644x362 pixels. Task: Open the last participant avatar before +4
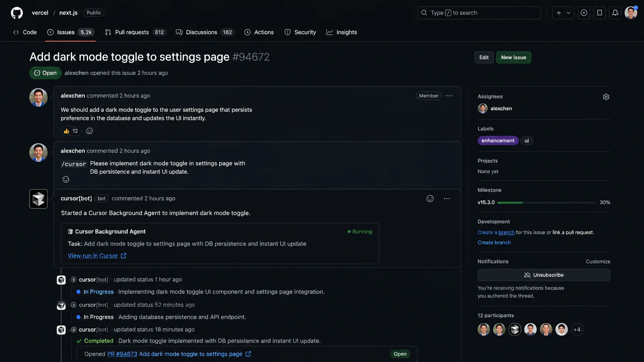pos(561,329)
